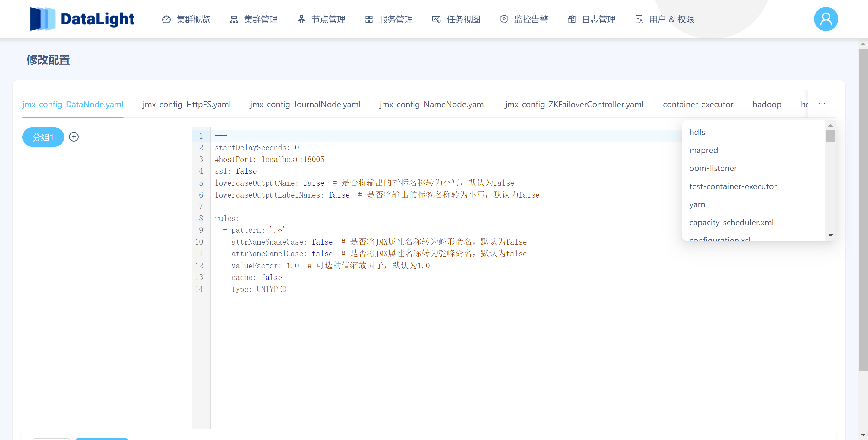Switch to jmx_config_HttpFS.yaml tab
Viewport: 868px width, 440px height.
(186, 105)
